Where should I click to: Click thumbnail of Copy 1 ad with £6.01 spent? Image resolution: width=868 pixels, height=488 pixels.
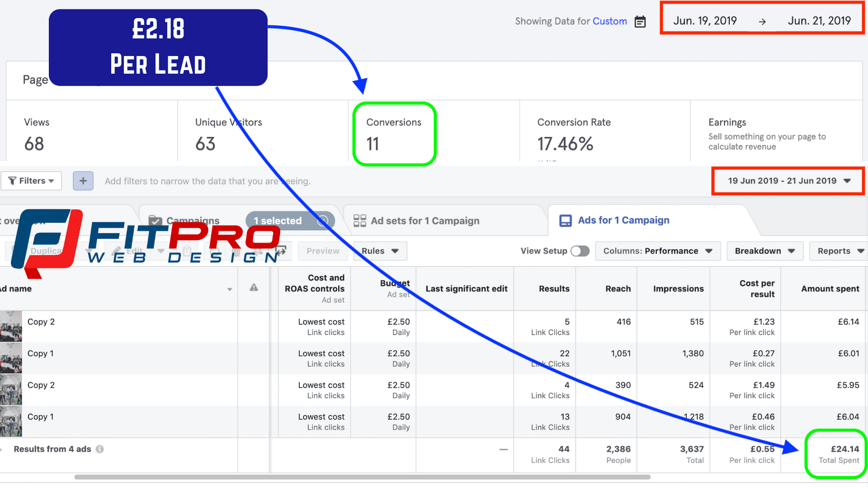click(x=11, y=358)
